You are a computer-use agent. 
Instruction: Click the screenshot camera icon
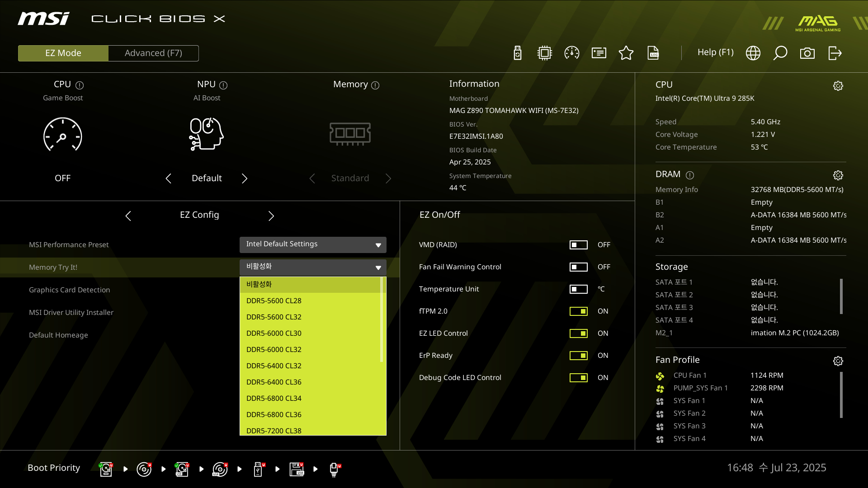click(807, 53)
